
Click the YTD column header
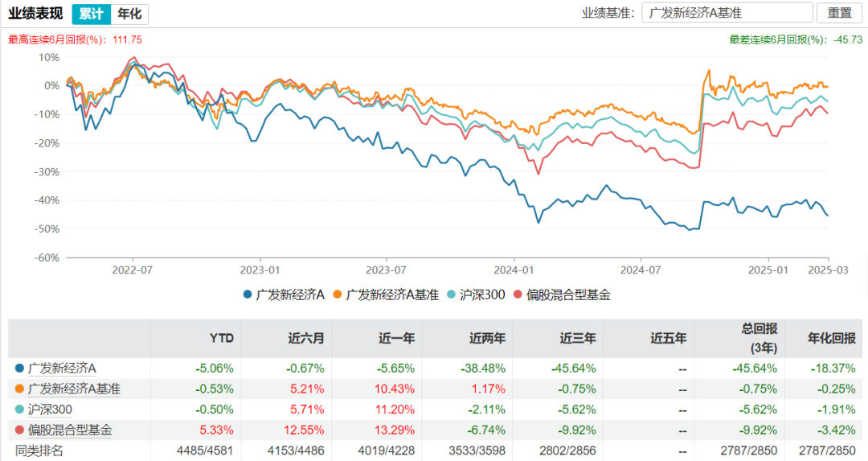pyautogui.click(x=221, y=338)
